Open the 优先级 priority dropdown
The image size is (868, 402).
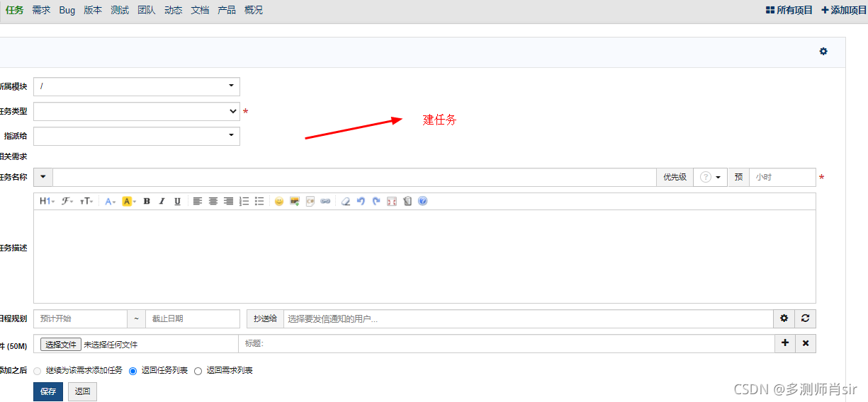pyautogui.click(x=711, y=177)
